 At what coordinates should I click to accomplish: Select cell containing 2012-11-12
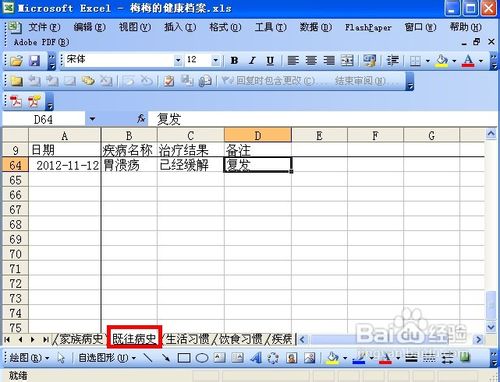(x=65, y=165)
